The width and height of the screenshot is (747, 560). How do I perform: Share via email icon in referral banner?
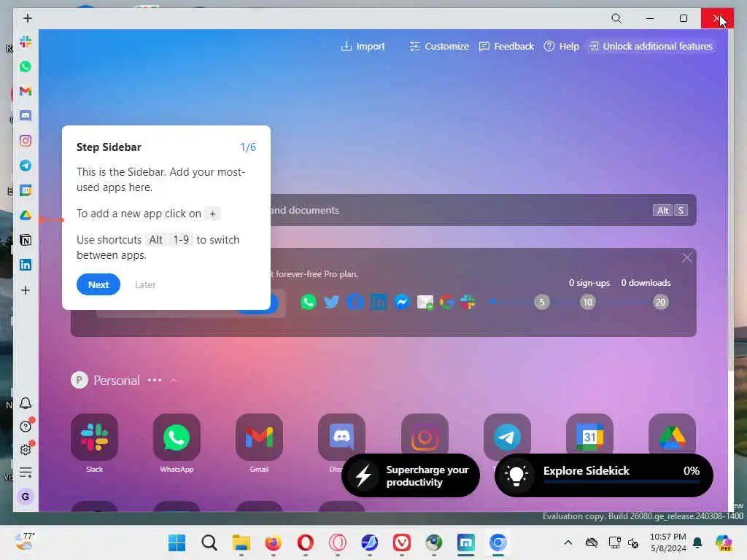[x=425, y=302]
